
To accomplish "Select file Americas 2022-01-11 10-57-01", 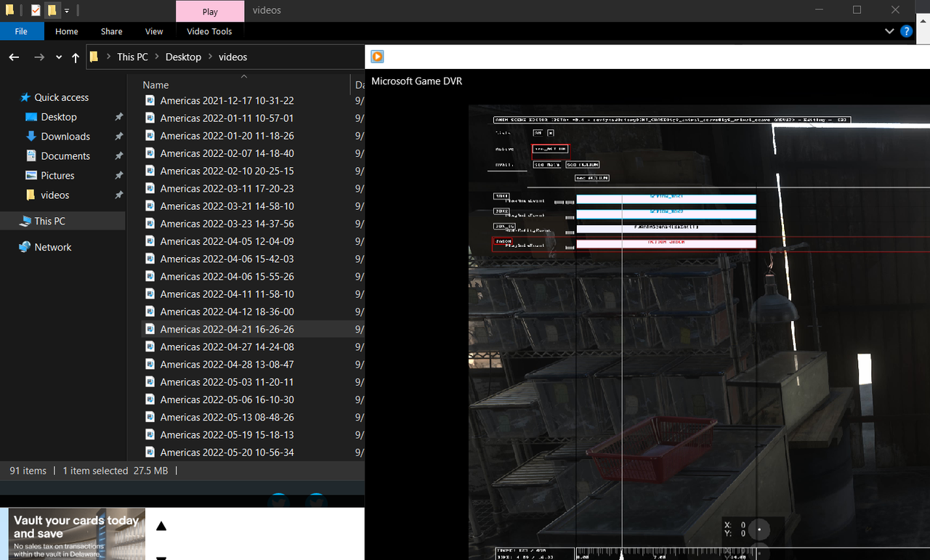I will tap(227, 118).
